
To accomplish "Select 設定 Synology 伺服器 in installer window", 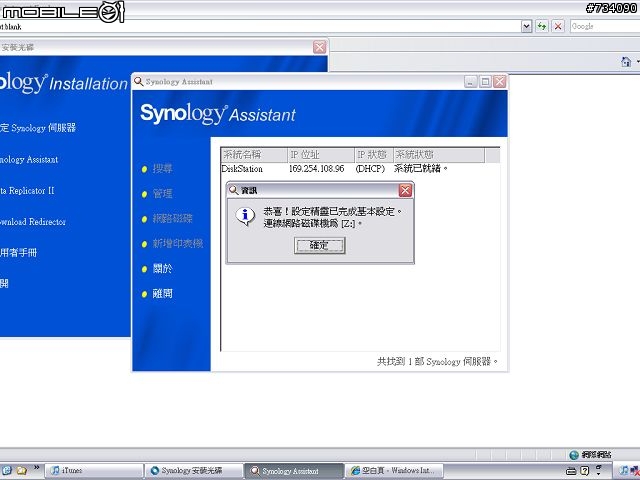I will pyautogui.click(x=38, y=128).
